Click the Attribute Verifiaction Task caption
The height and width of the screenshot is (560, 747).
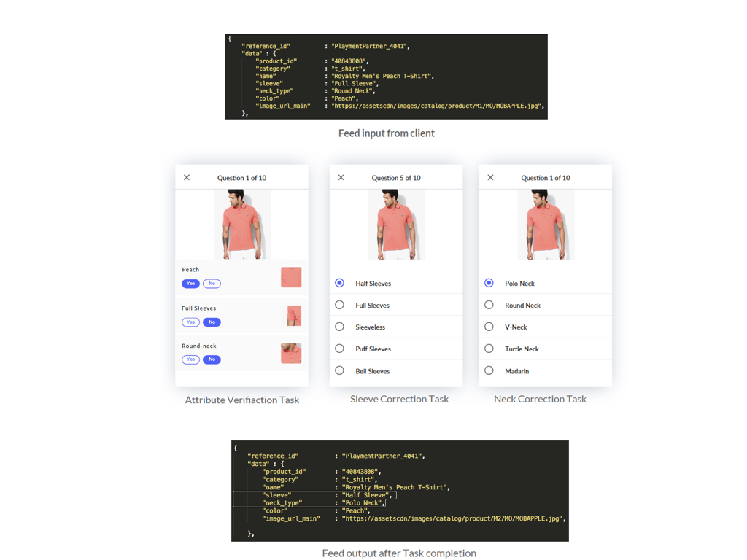click(x=242, y=400)
